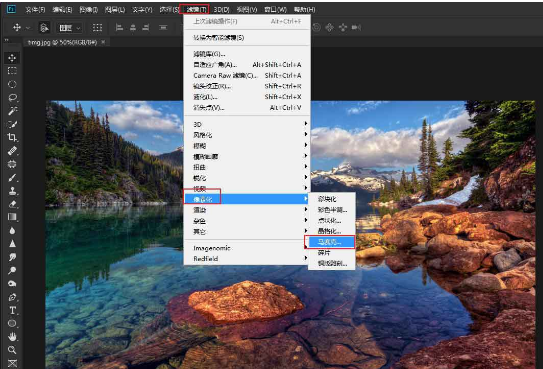Expand the 锐化 submenu arrow

306,177
